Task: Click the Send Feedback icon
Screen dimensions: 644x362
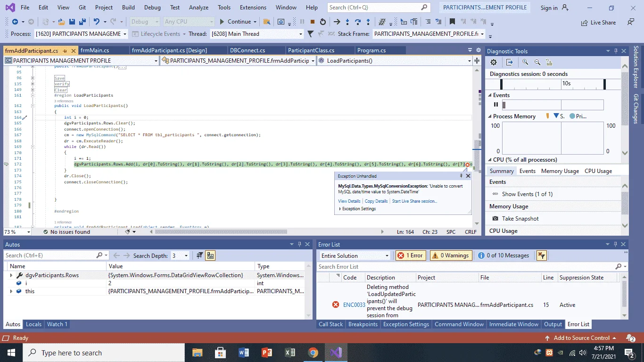Action: [x=631, y=22]
